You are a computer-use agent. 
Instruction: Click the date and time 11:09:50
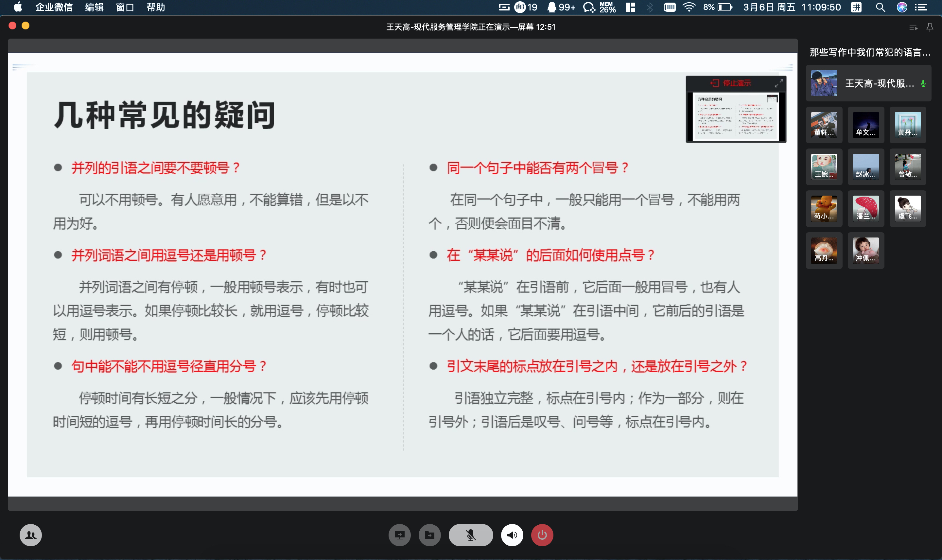792,7
